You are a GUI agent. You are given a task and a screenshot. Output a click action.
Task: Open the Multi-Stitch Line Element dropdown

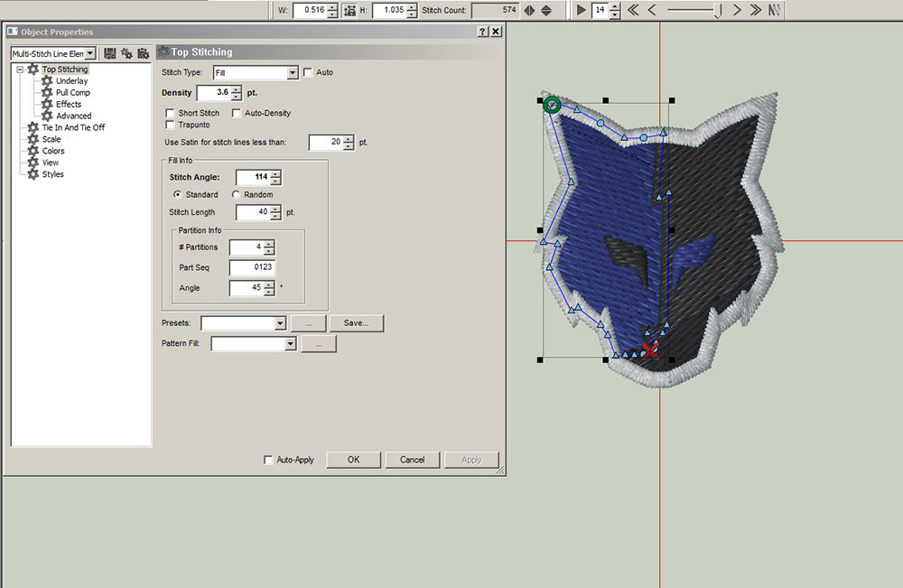click(90, 53)
